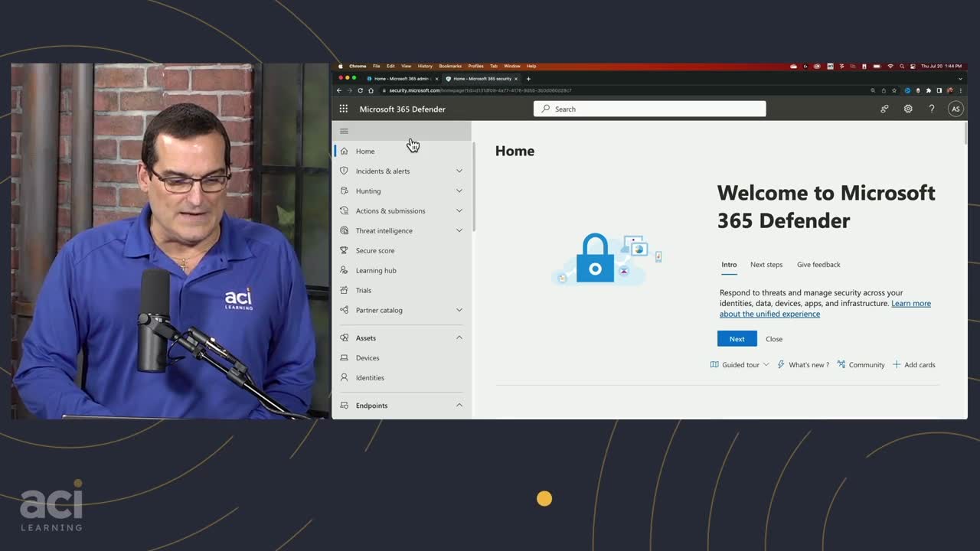The height and width of the screenshot is (551, 980).
Task: Click the blue Next button
Action: tap(737, 339)
